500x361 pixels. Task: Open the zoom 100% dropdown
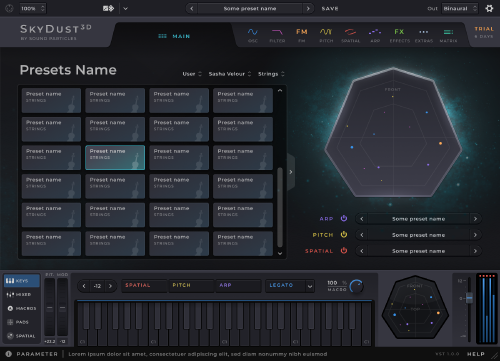(x=33, y=8)
